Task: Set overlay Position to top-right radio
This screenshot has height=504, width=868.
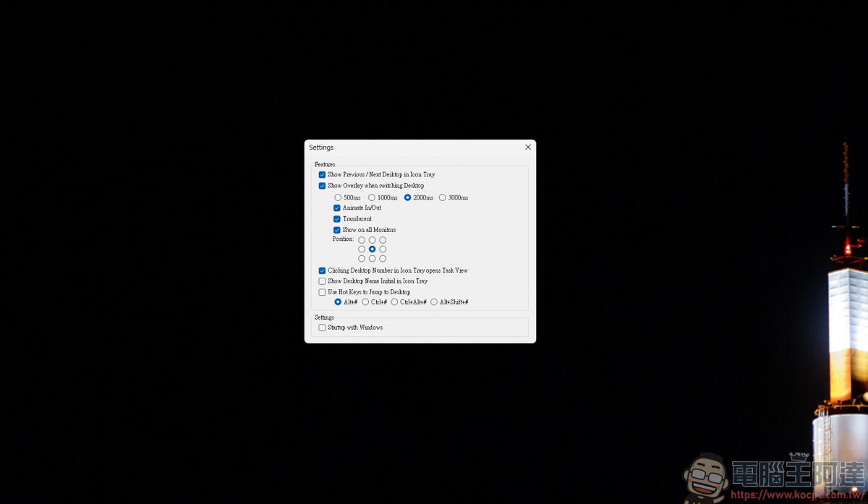Action: click(x=383, y=240)
